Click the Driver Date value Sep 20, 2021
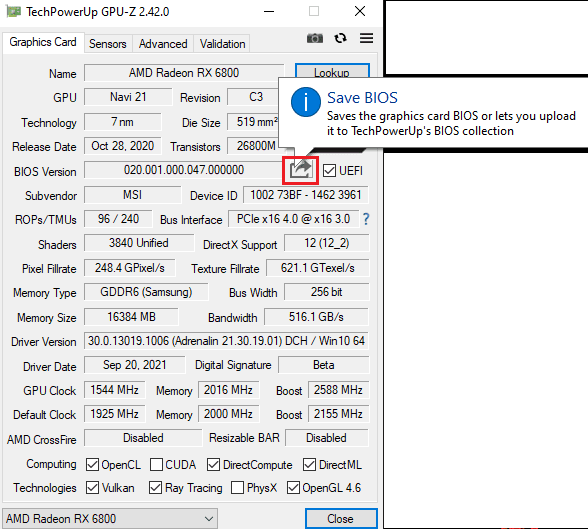The image size is (588, 529). tap(135, 365)
